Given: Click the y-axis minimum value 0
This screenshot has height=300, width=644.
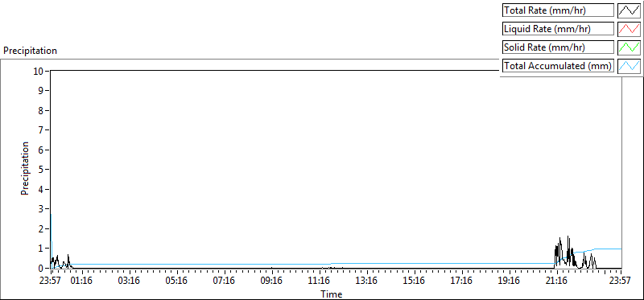Looking at the screenshot, I should tap(41, 269).
